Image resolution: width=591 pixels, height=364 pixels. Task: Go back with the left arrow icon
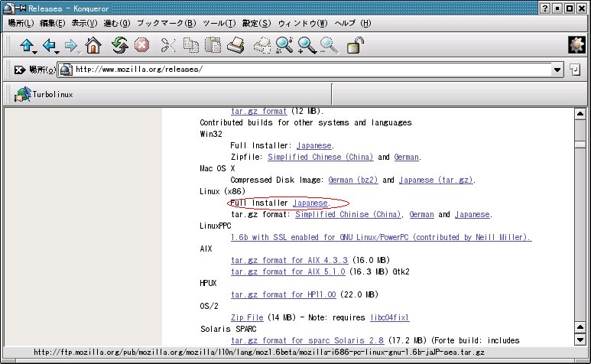click(x=49, y=45)
